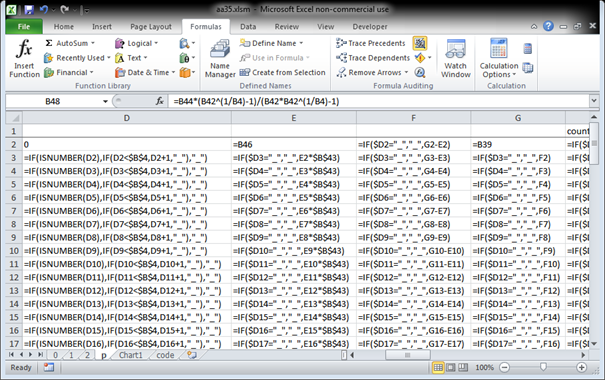Open the Financial functions library

(x=69, y=73)
